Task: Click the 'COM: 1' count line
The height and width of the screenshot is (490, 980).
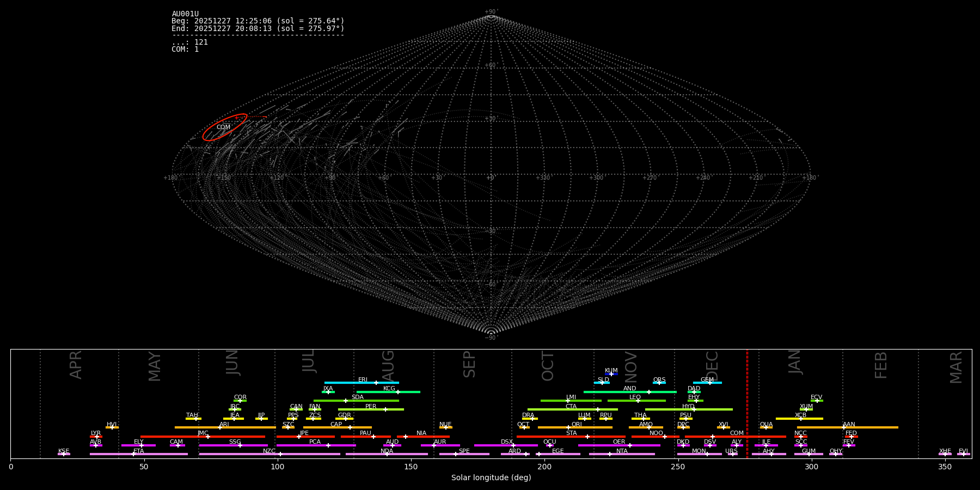Action: pos(185,49)
